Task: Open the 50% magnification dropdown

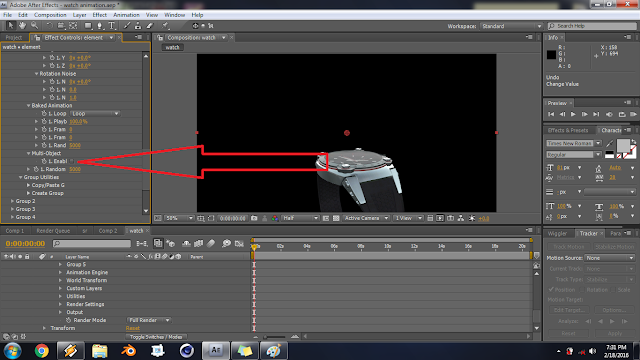Action: click(179, 218)
